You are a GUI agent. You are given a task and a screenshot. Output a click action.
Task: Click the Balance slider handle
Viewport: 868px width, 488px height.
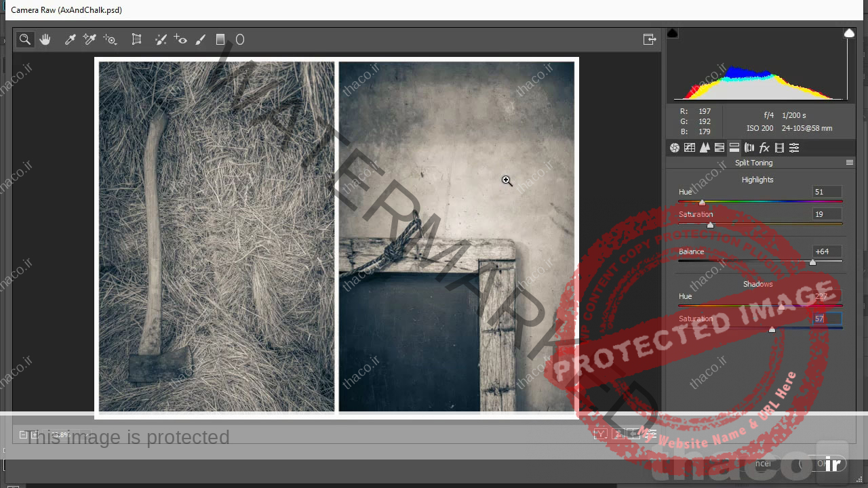click(812, 262)
